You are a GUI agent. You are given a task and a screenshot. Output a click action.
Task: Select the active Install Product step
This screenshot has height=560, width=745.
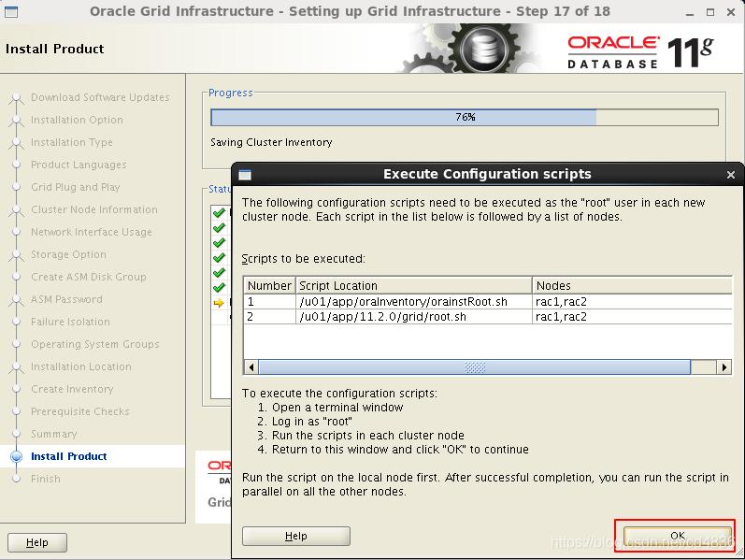click(69, 456)
